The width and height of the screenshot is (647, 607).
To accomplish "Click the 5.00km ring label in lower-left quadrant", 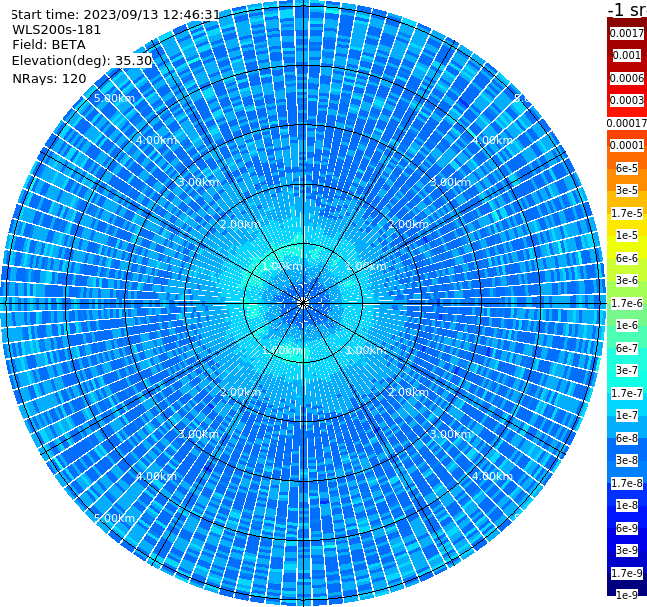I will click(x=114, y=518).
